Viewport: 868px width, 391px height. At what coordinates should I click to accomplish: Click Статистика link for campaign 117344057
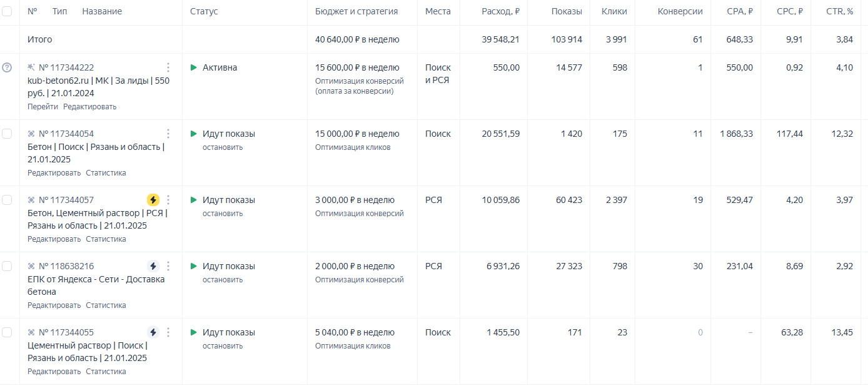click(106, 239)
